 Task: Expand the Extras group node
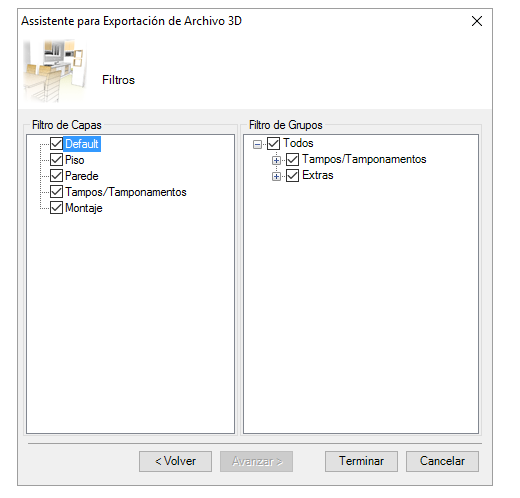tap(276, 176)
